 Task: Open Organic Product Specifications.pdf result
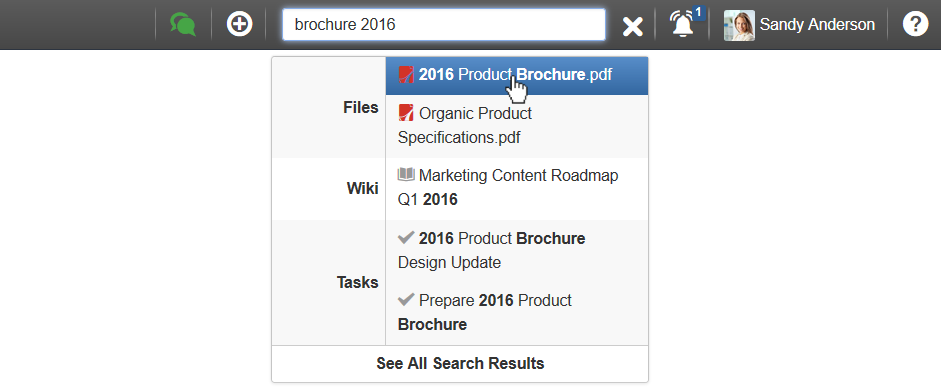pos(517,126)
